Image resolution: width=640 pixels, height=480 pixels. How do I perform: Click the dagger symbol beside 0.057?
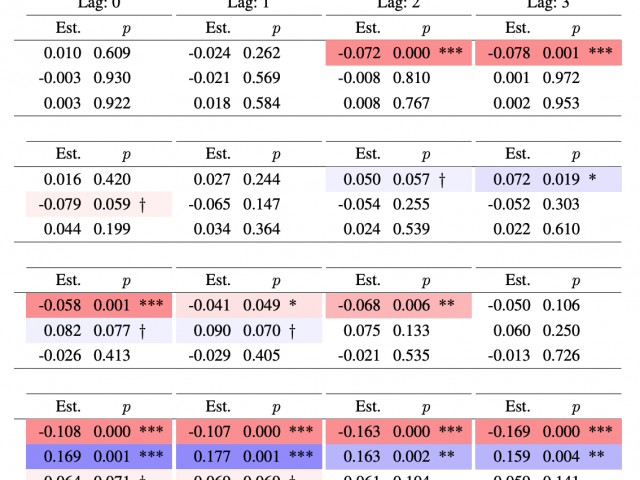(441, 179)
